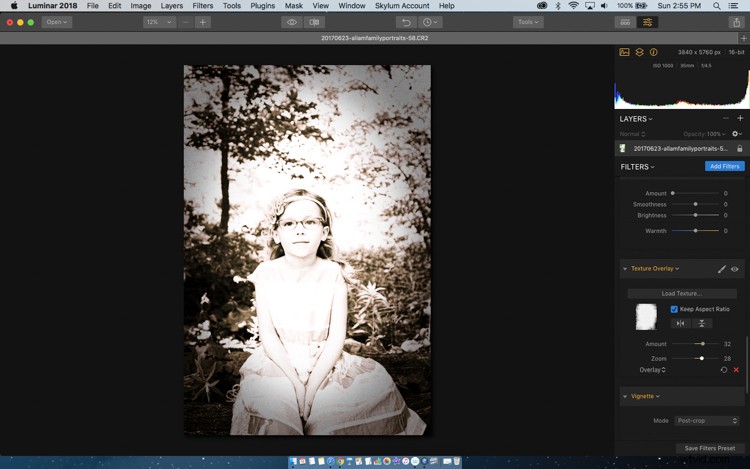Click the lock icon on the layer
The height and width of the screenshot is (469, 750).
click(739, 148)
